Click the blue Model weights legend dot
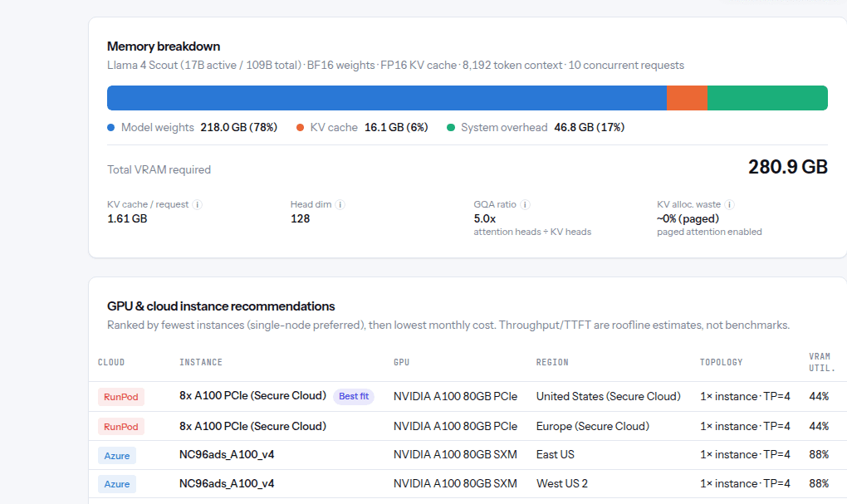 110,128
